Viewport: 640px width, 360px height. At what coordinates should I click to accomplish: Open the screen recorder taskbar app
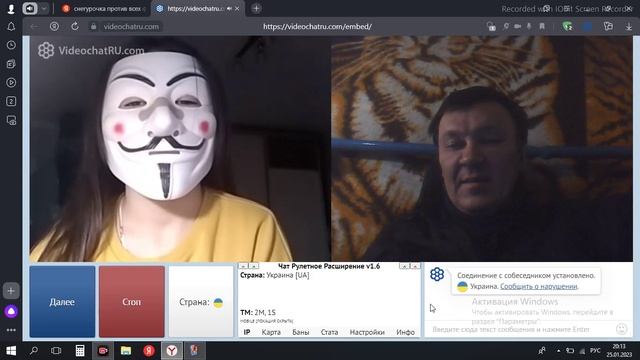click(x=103, y=351)
